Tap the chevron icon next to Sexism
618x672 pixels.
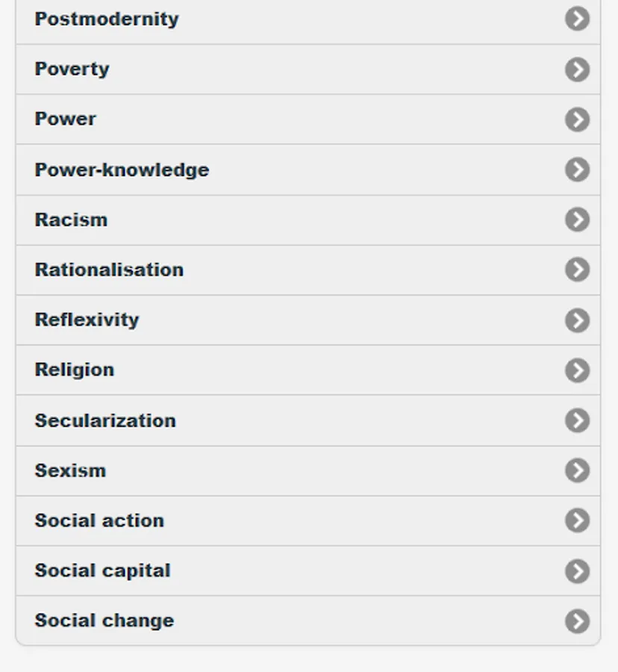(x=577, y=470)
